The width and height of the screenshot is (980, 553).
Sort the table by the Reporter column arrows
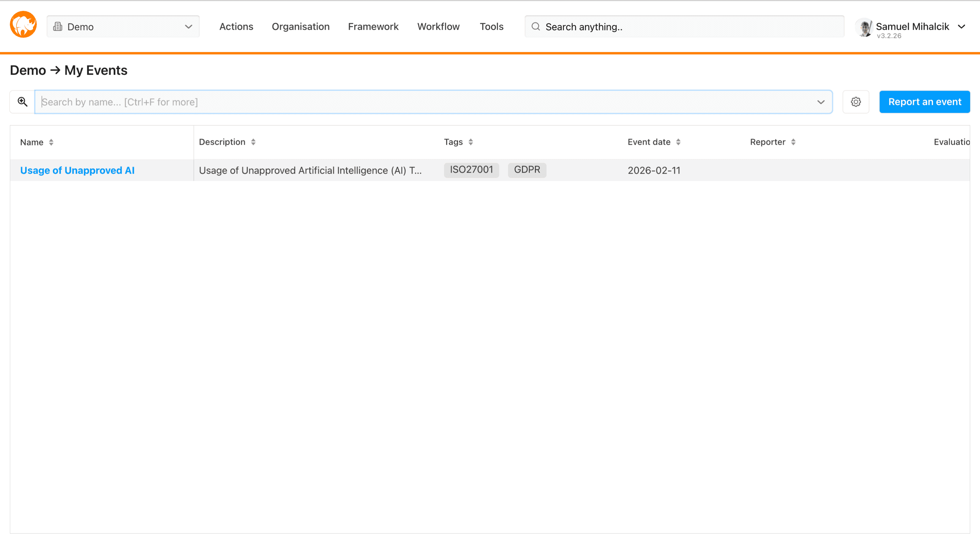point(794,142)
